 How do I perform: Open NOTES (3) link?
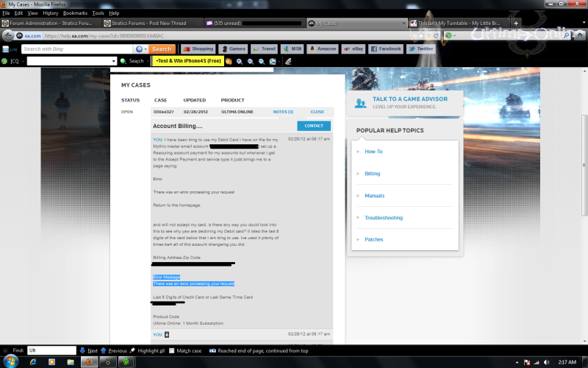tap(283, 112)
